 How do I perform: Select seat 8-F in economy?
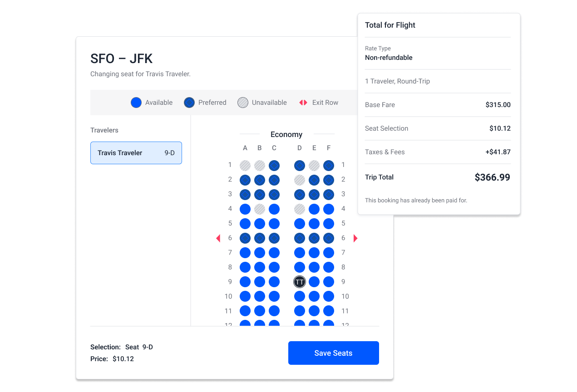pos(329,267)
